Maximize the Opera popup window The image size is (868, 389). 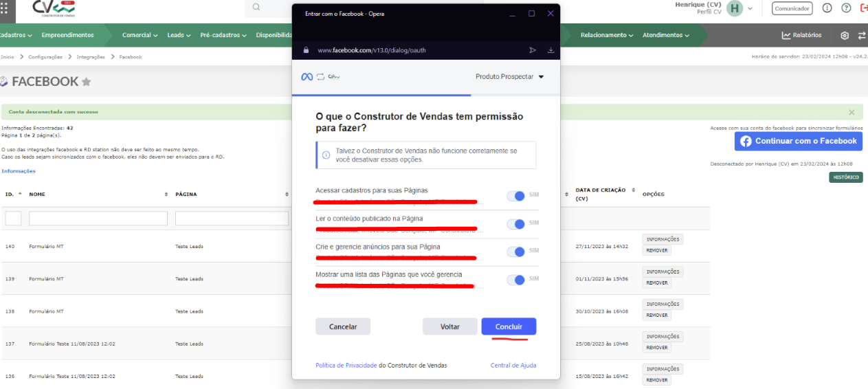coord(531,13)
